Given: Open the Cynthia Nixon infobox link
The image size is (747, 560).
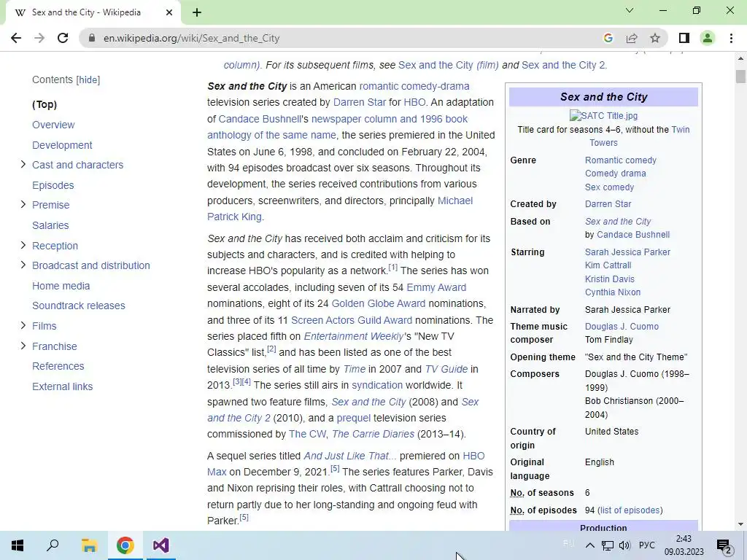Looking at the screenshot, I should click(x=613, y=292).
